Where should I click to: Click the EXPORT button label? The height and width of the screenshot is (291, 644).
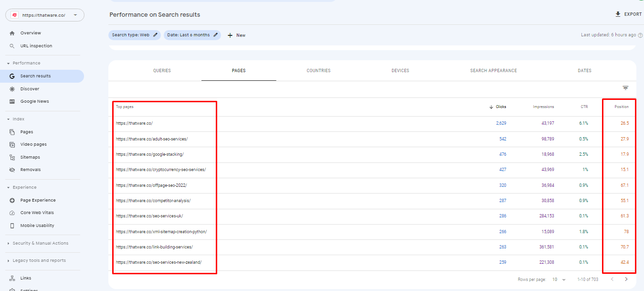pos(633,14)
